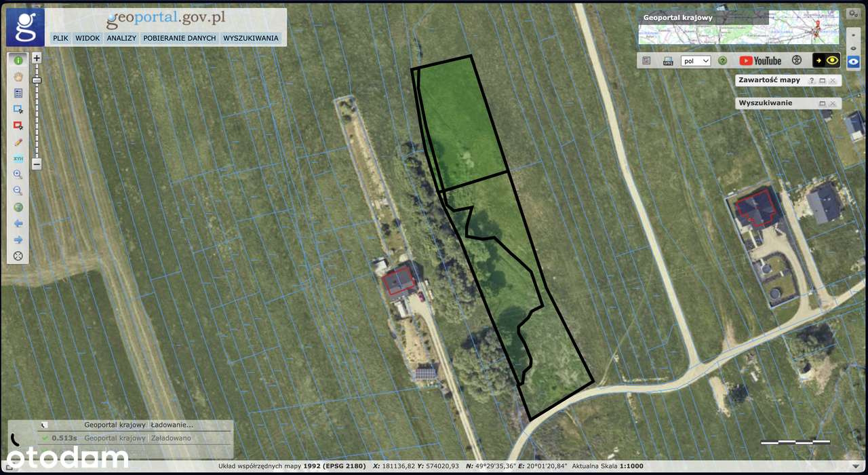Click the WMS services icon
Image resolution: width=868 pixels, height=475 pixels.
(668, 60)
